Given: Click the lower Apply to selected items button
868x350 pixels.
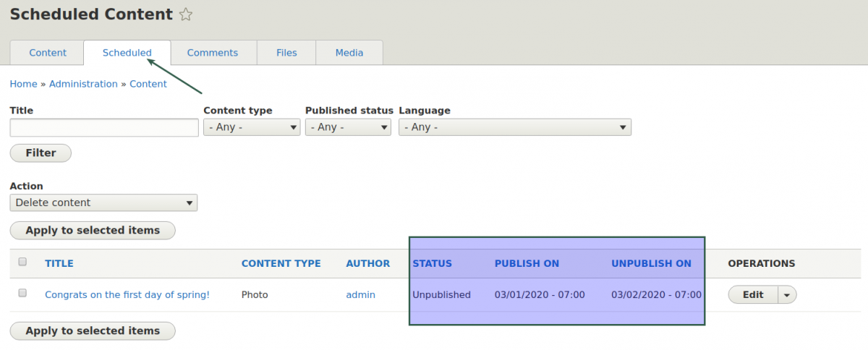Looking at the screenshot, I should point(93,330).
